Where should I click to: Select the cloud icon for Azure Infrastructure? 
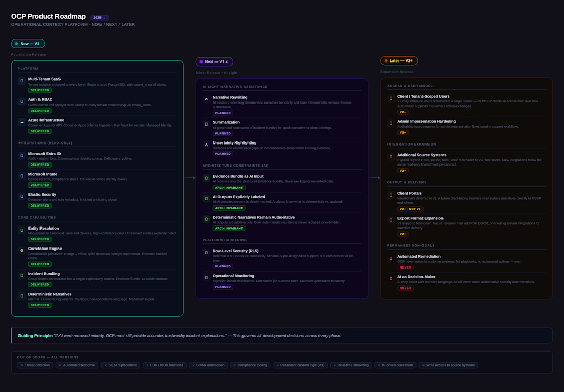pyautogui.click(x=22, y=122)
